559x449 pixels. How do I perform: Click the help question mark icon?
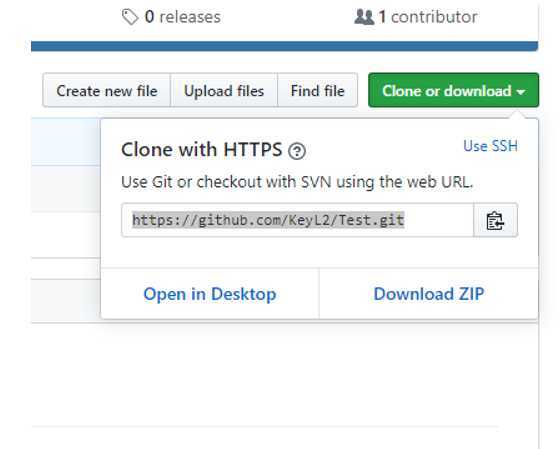click(297, 151)
